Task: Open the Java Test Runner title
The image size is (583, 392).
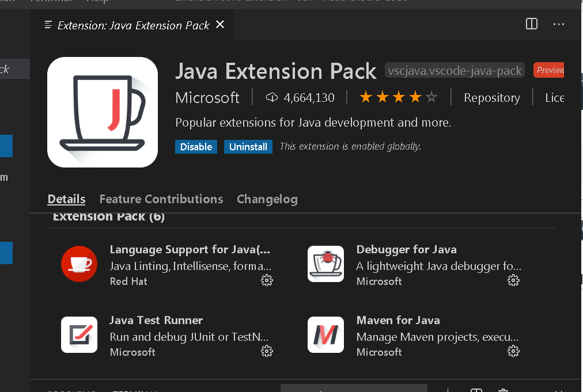Action: click(x=156, y=320)
